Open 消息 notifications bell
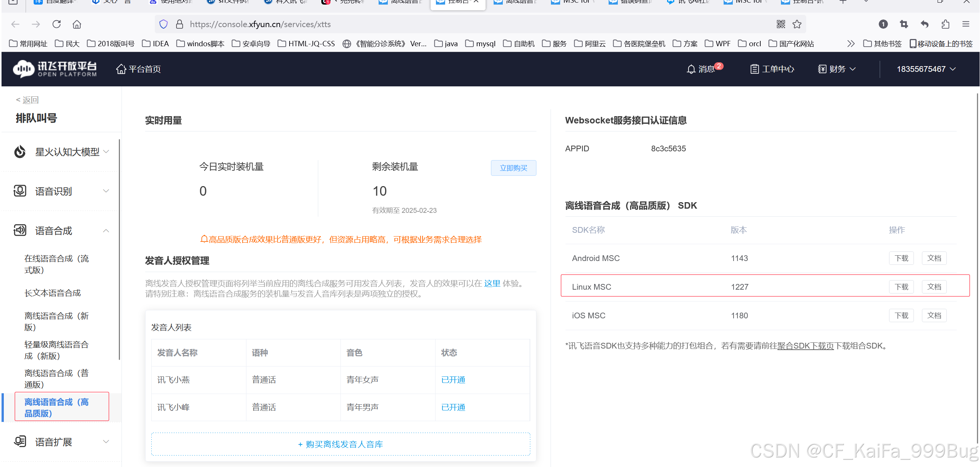Viewport: 980px width, 467px height. tap(705, 69)
